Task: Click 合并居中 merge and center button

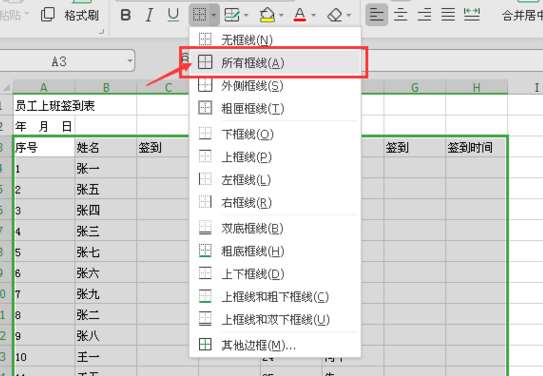Action: click(522, 15)
